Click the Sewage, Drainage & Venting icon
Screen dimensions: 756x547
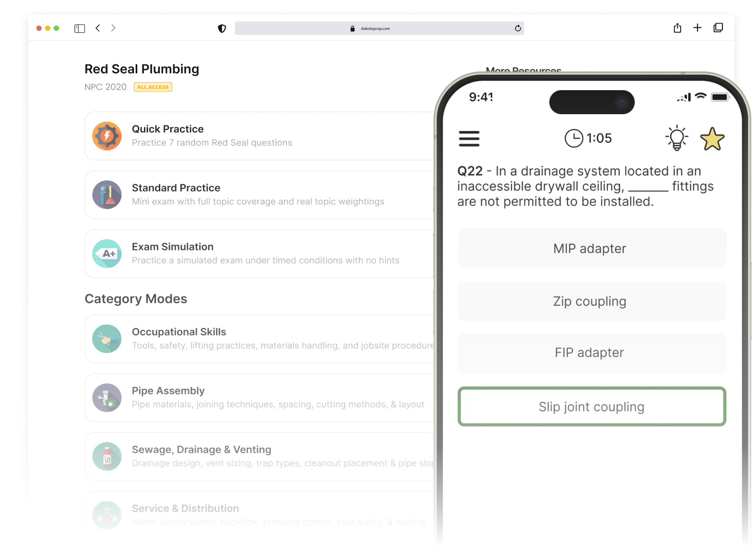click(x=106, y=457)
